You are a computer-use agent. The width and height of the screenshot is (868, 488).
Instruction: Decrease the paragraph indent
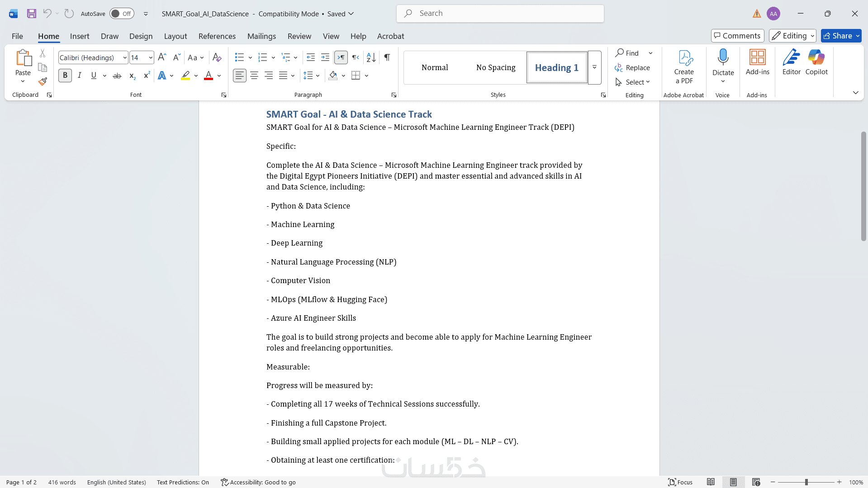point(311,57)
